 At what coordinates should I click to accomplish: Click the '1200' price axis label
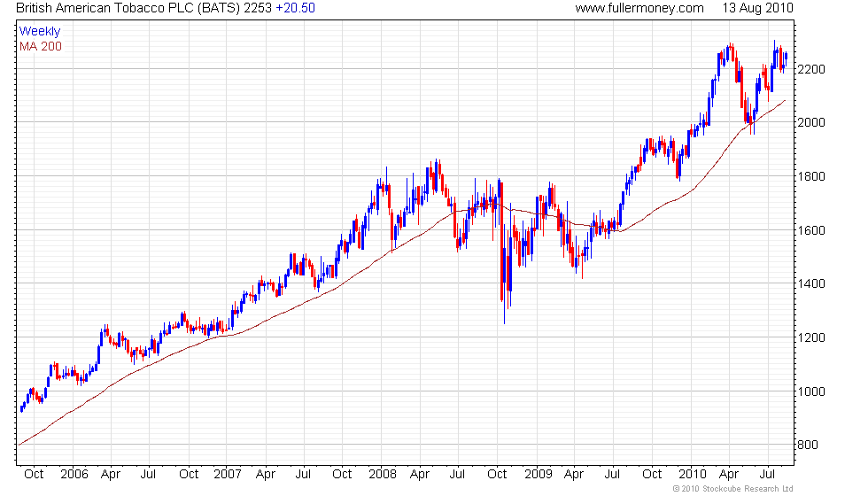[x=811, y=337]
